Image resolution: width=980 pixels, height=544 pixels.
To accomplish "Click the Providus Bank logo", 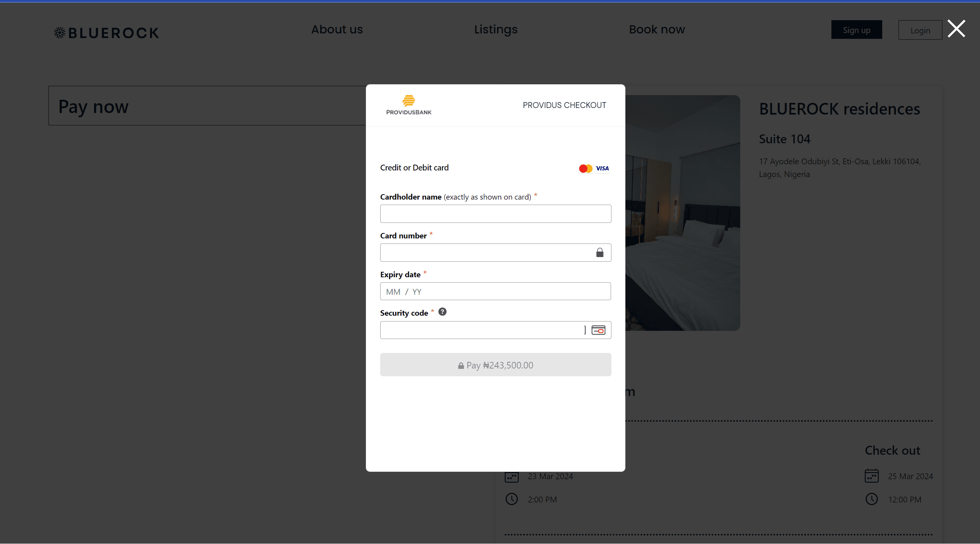I will (409, 105).
